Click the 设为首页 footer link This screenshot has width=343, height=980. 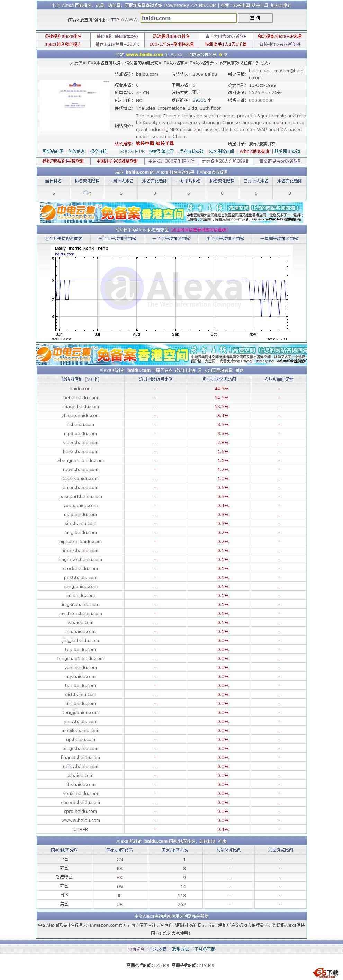(136, 949)
